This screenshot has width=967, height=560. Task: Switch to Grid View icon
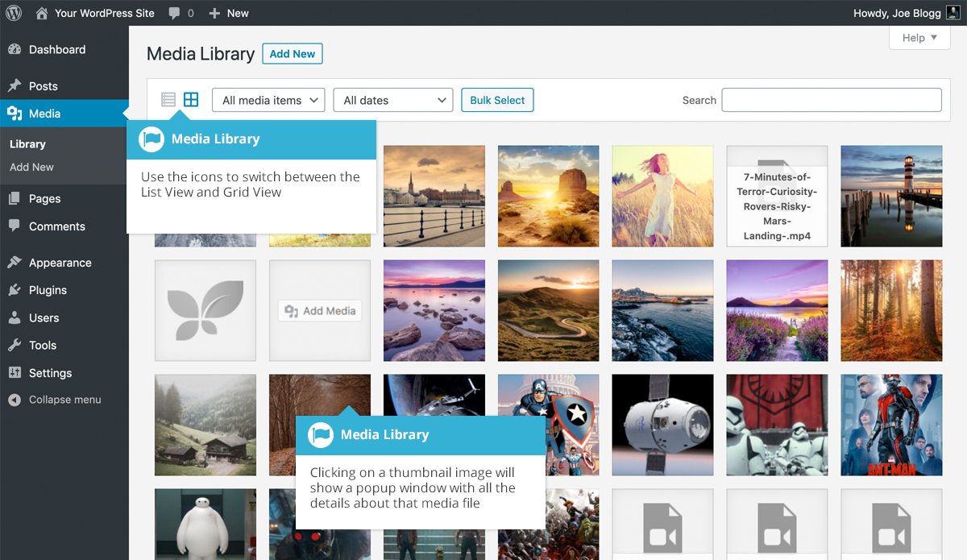[x=191, y=100]
